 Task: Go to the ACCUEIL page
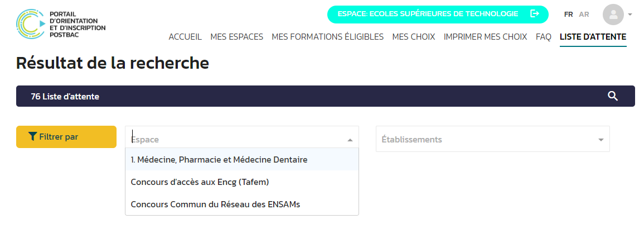(185, 37)
